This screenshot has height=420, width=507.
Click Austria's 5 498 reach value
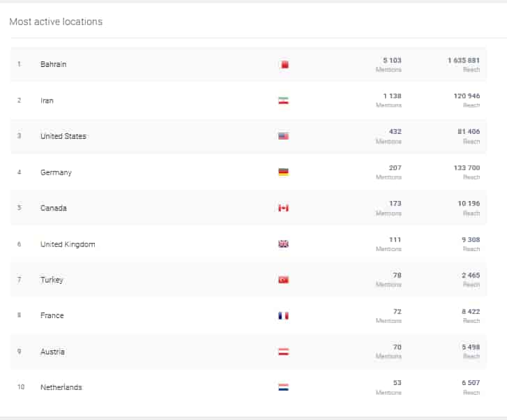(471, 347)
